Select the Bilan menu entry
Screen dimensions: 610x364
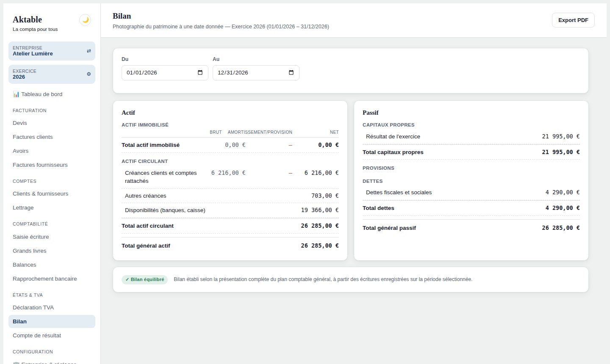point(52,321)
